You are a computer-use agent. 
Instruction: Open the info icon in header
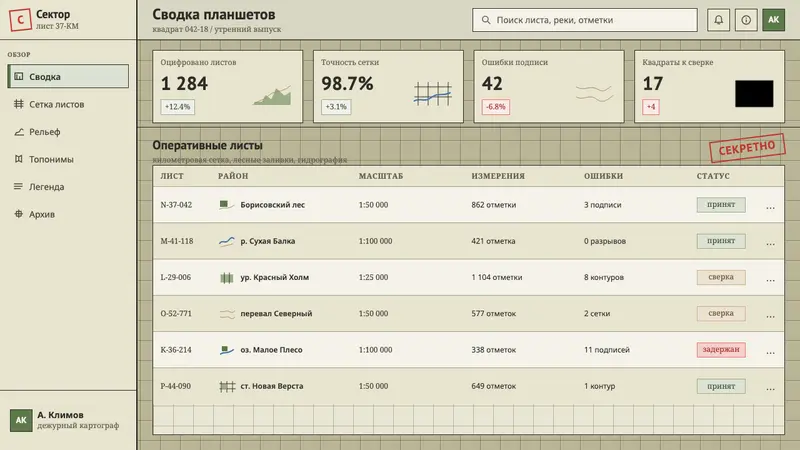(x=746, y=20)
